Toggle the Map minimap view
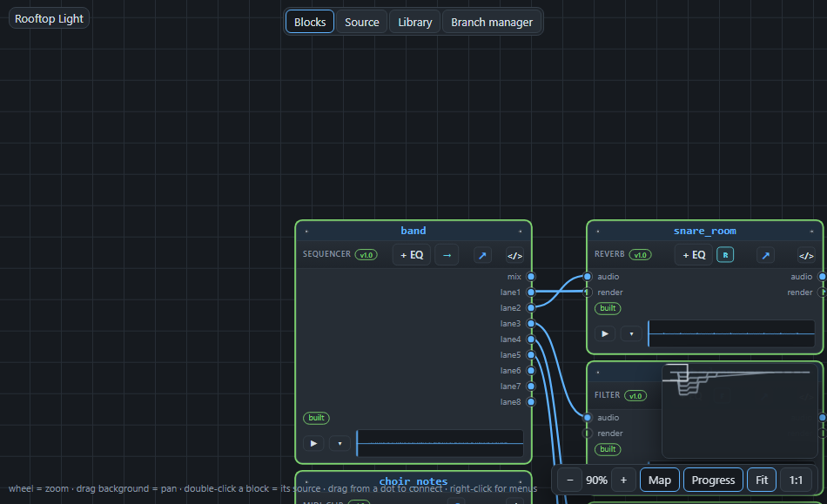This screenshot has width=827, height=504. tap(659, 480)
